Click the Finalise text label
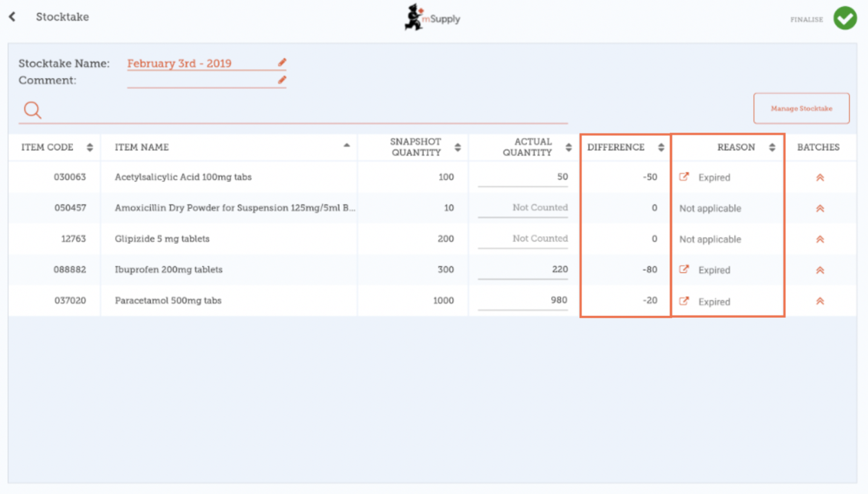 tap(806, 19)
